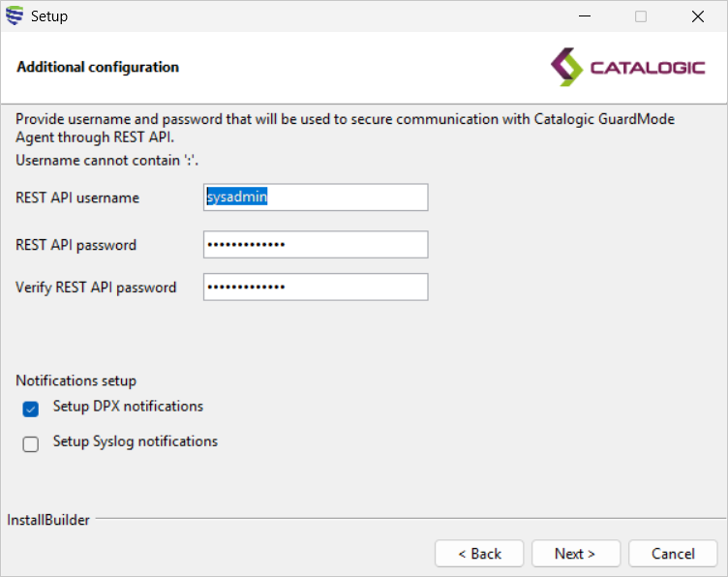Minimize the Setup window
This screenshot has width=728, height=577.
click(x=584, y=16)
